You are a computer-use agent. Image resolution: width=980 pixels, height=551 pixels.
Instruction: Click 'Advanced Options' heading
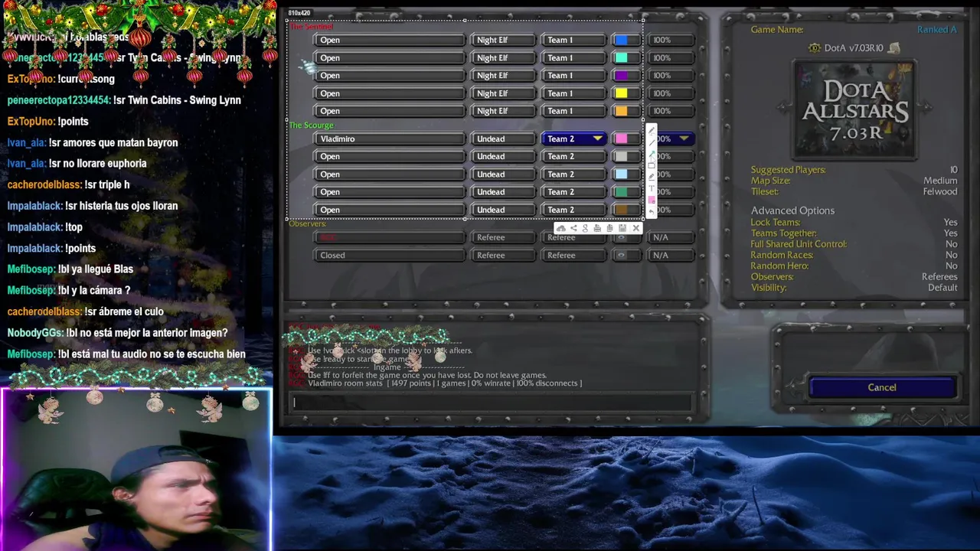pos(792,210)
